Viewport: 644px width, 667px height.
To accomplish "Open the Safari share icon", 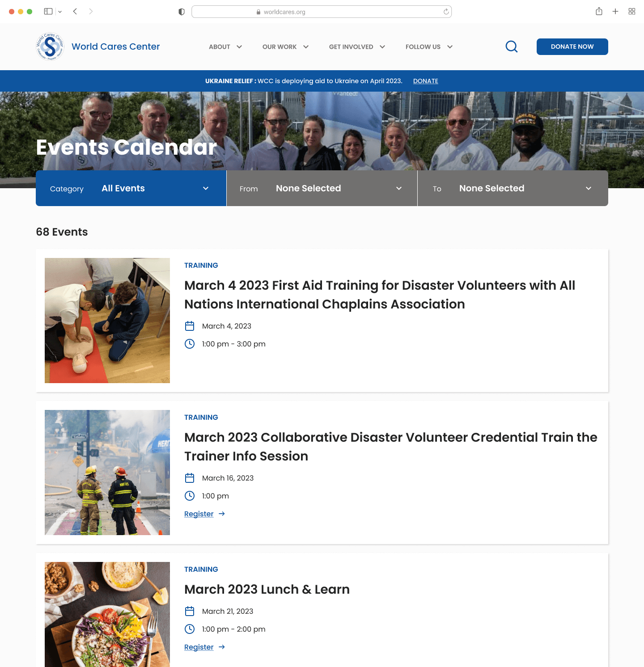I will point(599,11).
